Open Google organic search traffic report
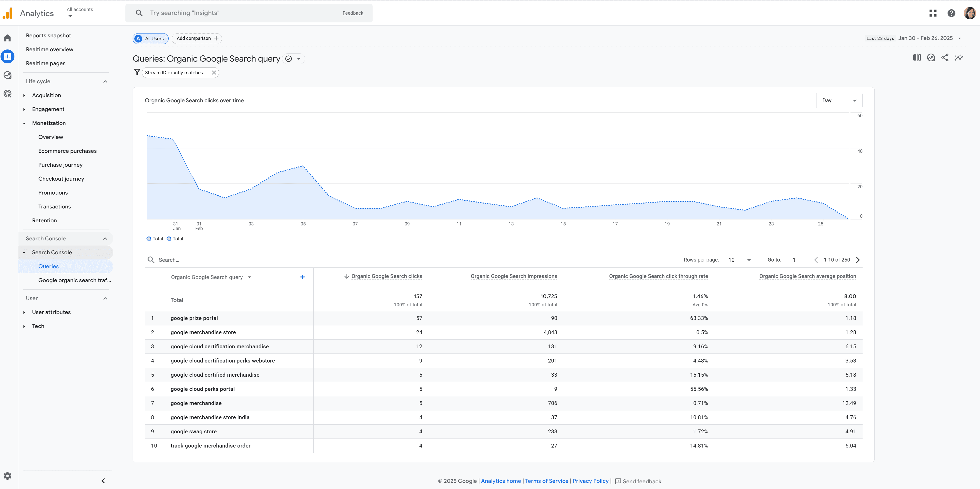 tap(75, 280)
